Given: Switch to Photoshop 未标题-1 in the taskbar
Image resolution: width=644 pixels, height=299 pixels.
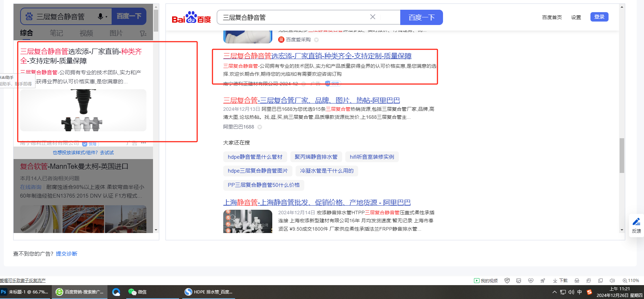Looking at the screenshot, I should point(26,292).
